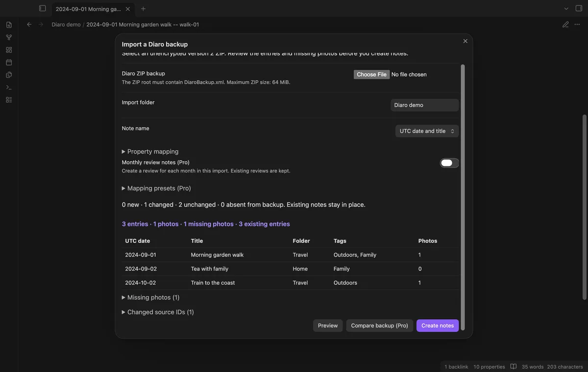
Task: Click the 2024-09-02 date cell
Action: coord(141,269)
